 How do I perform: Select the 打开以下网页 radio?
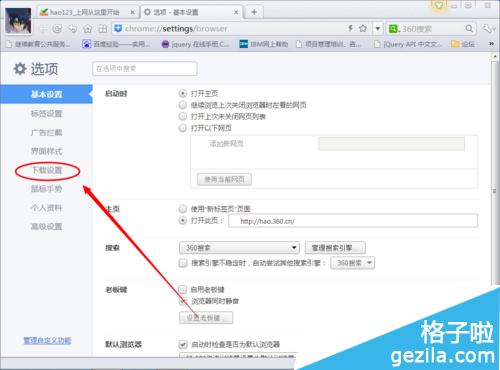click(182, 128)
